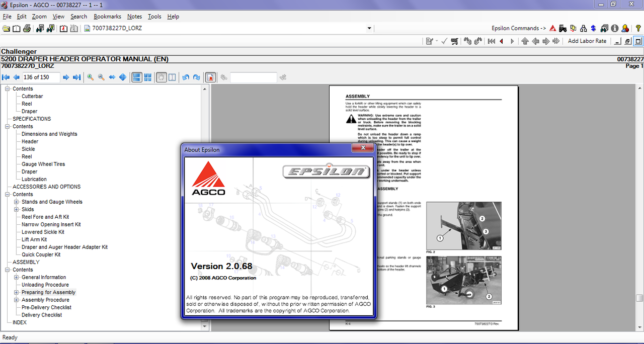
Task: Open the notes icon dropdown arrow
Action: (437, 41)
